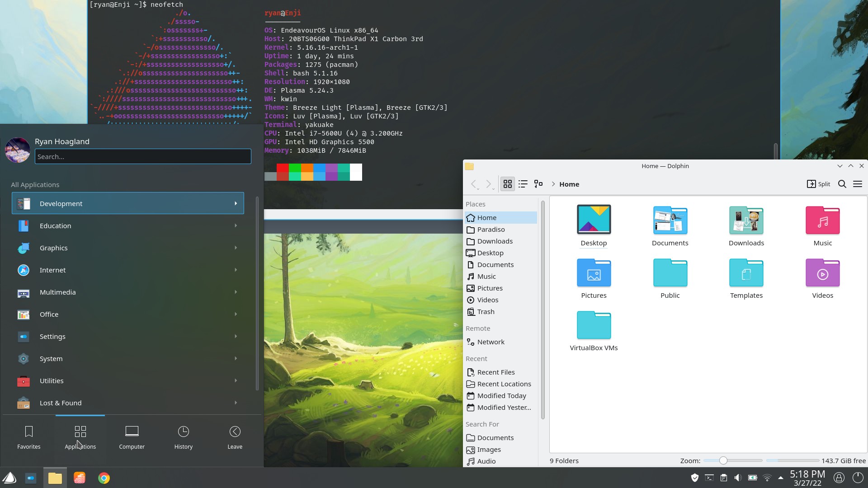This screenshot has width=868, height=488.
Task: Switch to the Leave launcher tab
Action: pos(235,437)
